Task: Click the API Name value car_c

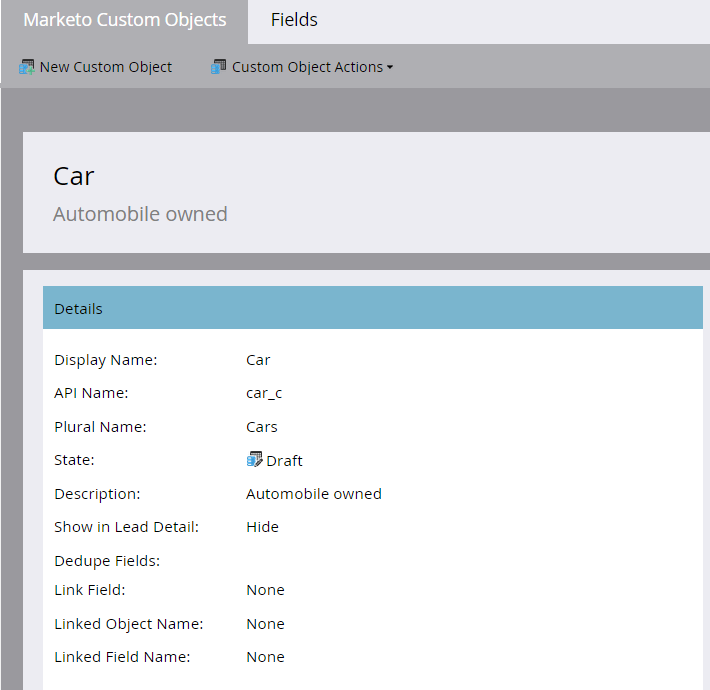Action: [x=264, y=393]
